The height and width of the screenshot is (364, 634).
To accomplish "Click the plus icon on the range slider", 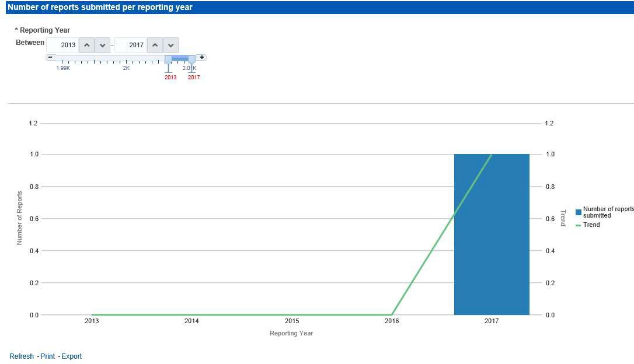I will pos(201,57).
